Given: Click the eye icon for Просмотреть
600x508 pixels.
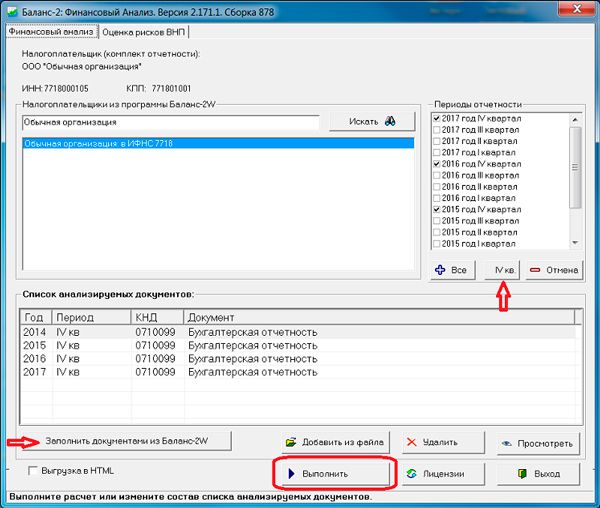Looking at the screenshot, I should [507, 444].
